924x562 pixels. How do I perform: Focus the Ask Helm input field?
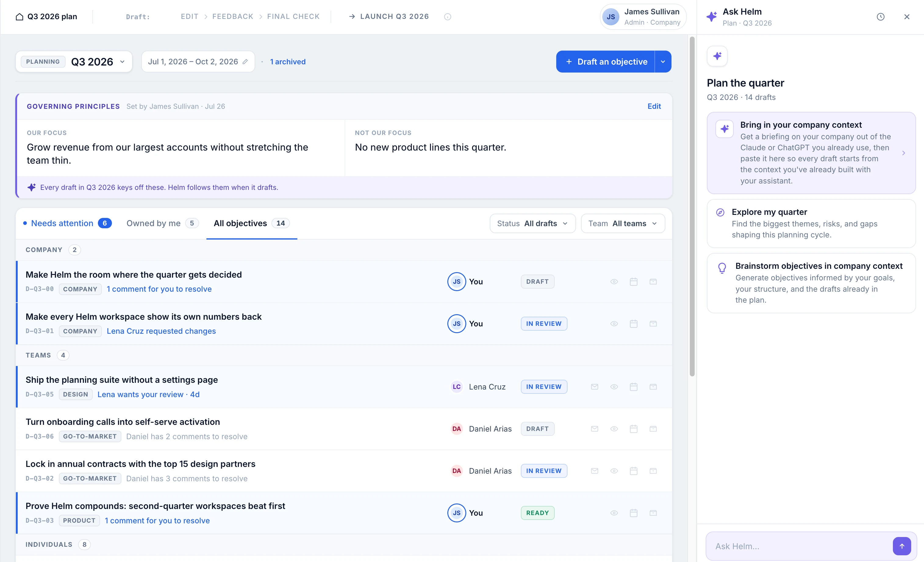click(x=803, y=546)
